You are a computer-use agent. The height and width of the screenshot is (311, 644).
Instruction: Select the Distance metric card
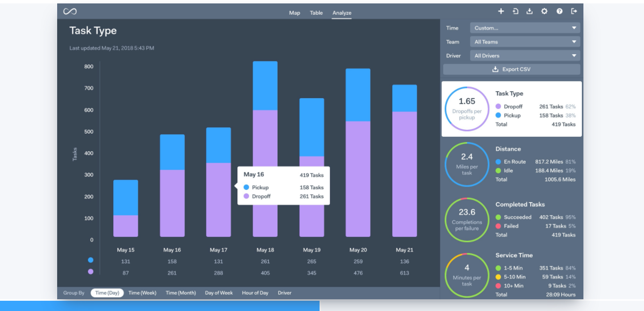click(511, 165)
